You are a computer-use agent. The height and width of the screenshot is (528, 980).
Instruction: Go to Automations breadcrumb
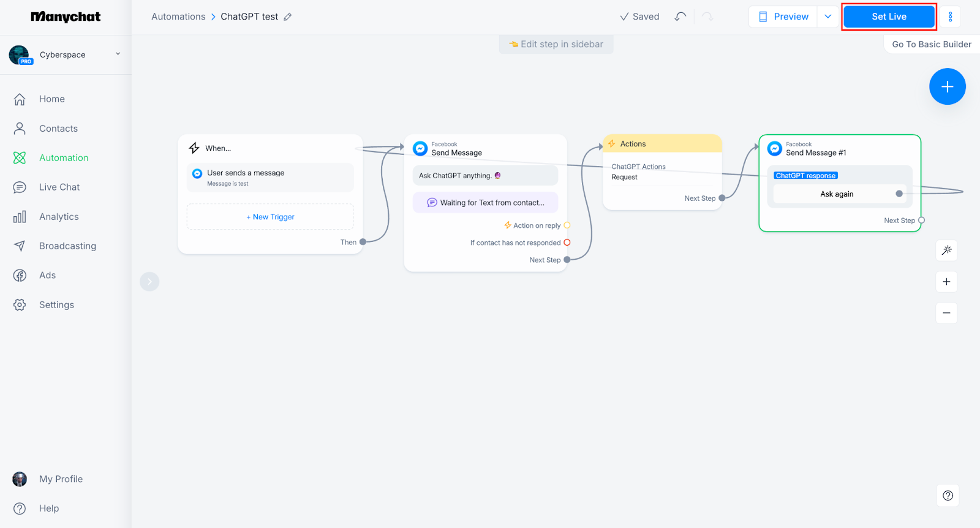click(x=178, y=17)
